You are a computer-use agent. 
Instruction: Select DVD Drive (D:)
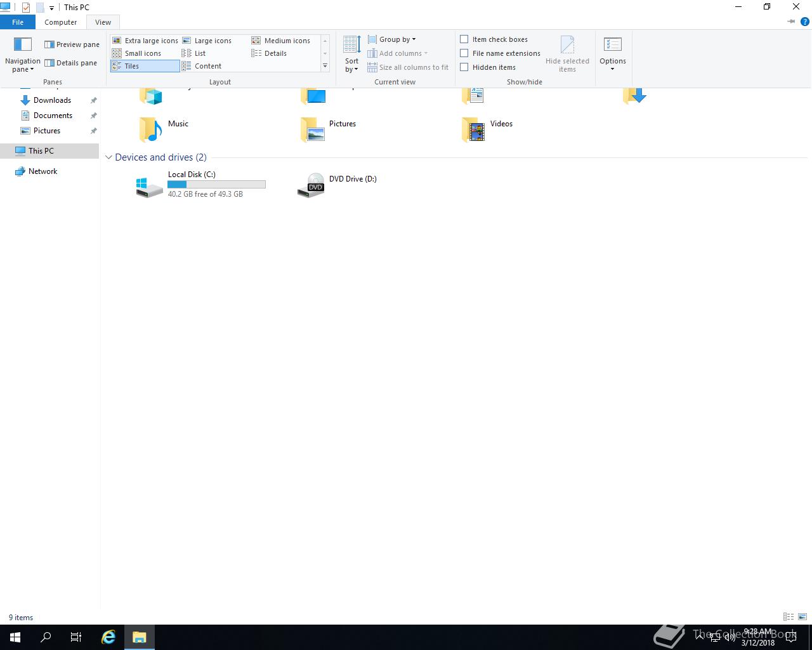click(x=337, y=184)
